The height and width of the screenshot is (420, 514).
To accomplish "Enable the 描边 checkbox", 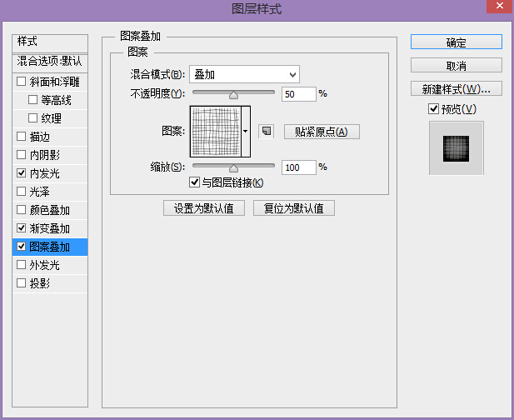I will tap(22, 137).
